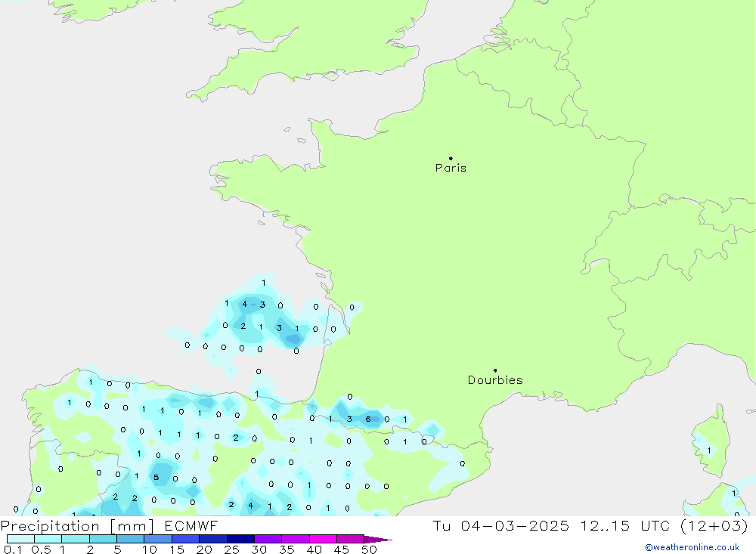Image resolution: width=756 pixels, height=554 pixels.
Task: Click the Dourbies location label
Action: [x=495, y=380]
